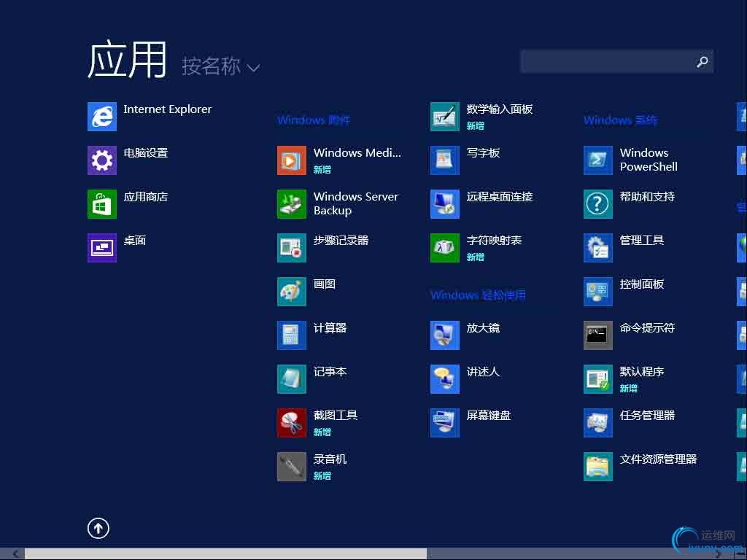Open the 远程桌面连接 remote desktop icon
This screenshot has height=560, width=747.
pyautogui.click(x=445, y=204)
